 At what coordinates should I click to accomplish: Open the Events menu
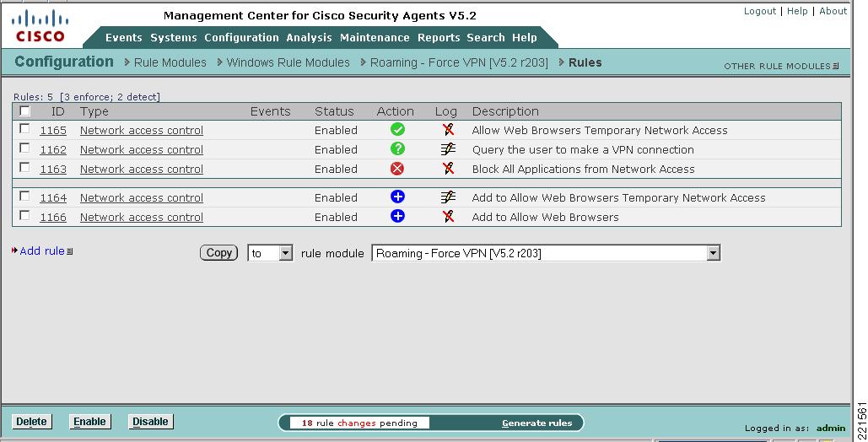(123, 38)
